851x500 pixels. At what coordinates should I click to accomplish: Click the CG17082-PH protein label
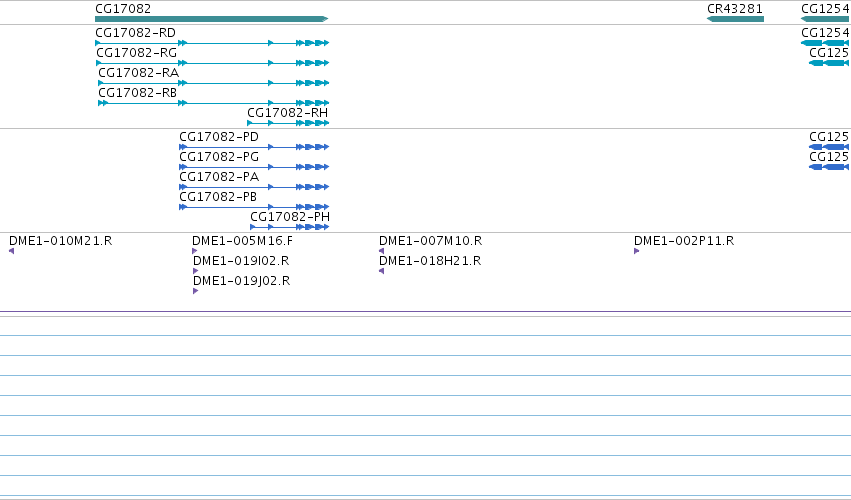(290, 217)
